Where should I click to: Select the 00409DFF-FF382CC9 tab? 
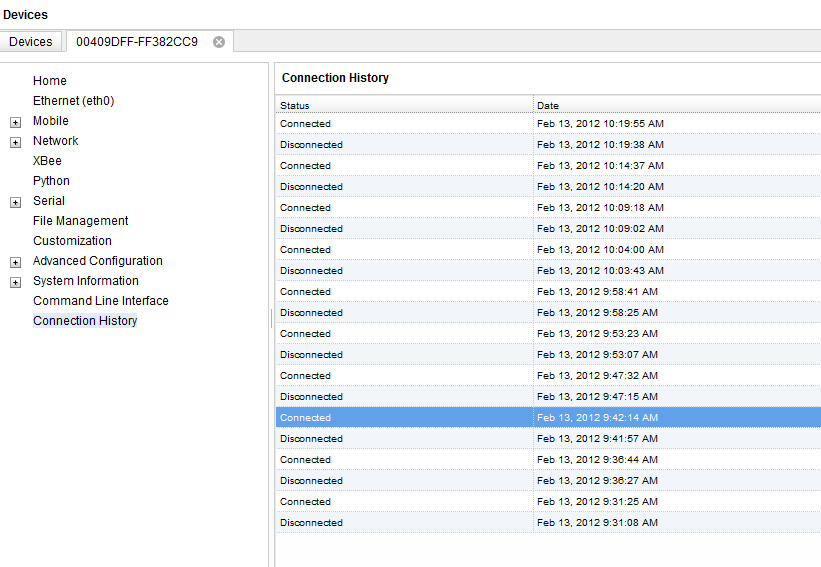[x=137, y=42]
